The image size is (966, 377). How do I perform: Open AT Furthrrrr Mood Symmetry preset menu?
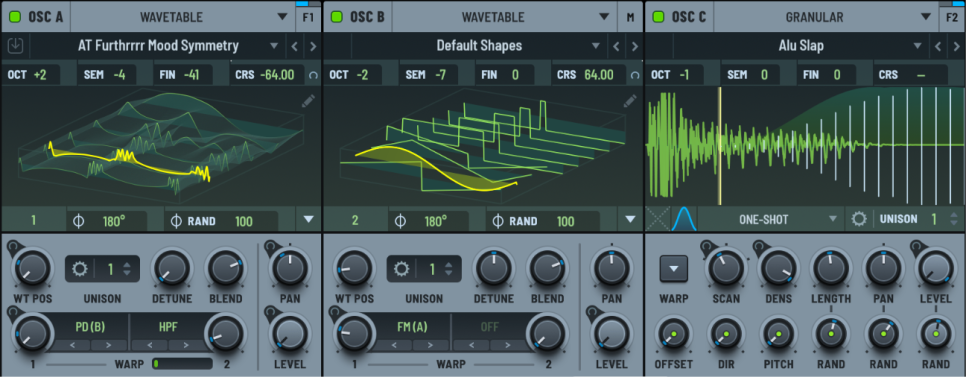coord(158,46)
